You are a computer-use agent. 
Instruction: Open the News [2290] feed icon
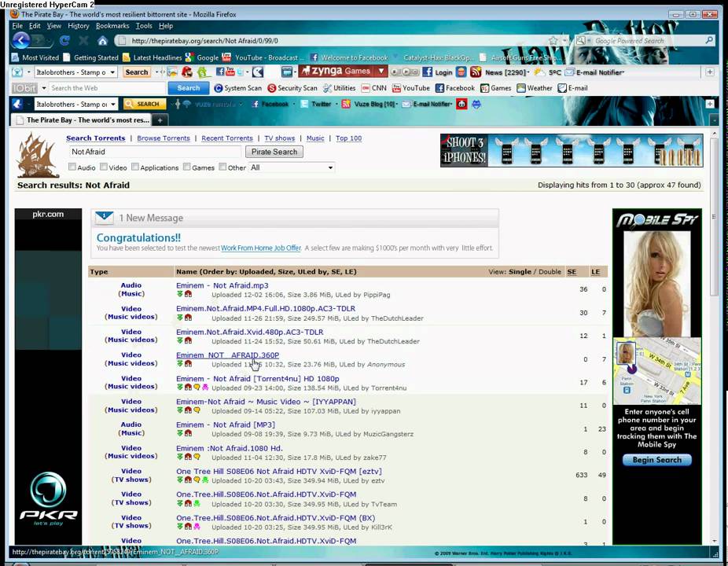point(476,72)
